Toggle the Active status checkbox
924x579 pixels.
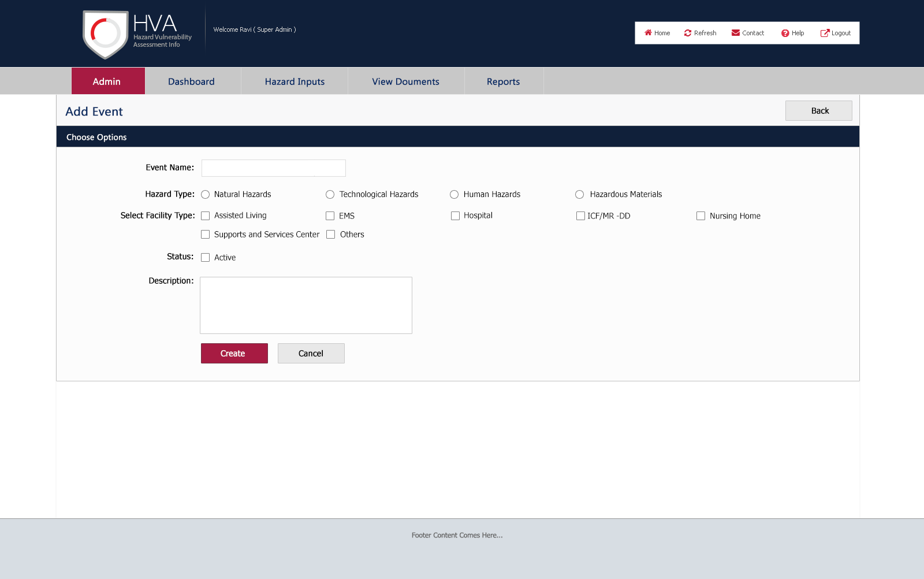point(205,258)
